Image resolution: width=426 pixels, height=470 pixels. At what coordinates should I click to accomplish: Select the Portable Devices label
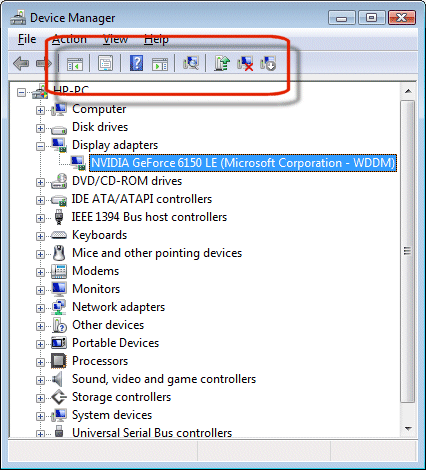click(x=115, y=343)
